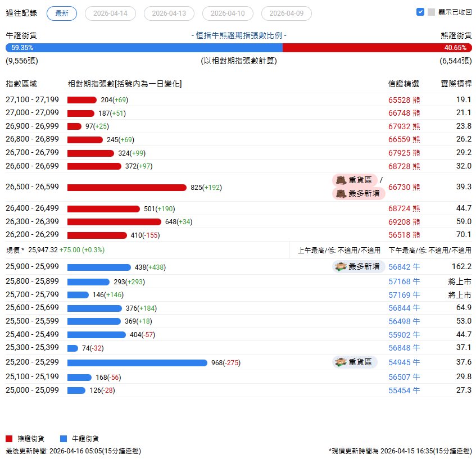Open bear warrant 56518
Screen dimensions: 476x459
click(x=404, y=235)
